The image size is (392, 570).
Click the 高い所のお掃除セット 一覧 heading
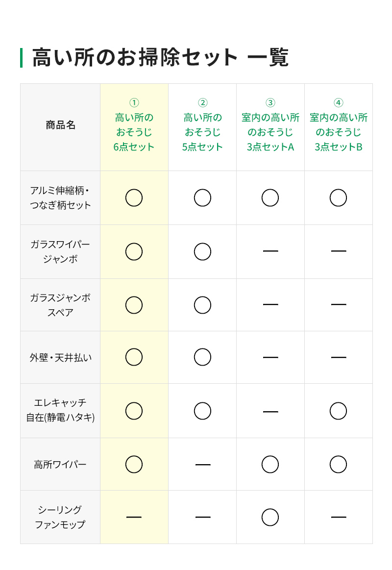[x=160, y=57]
